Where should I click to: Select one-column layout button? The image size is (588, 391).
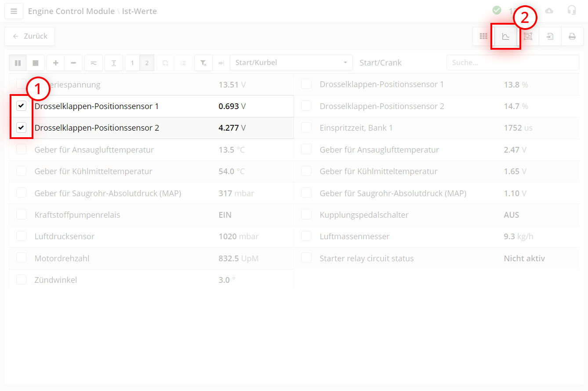132,63
